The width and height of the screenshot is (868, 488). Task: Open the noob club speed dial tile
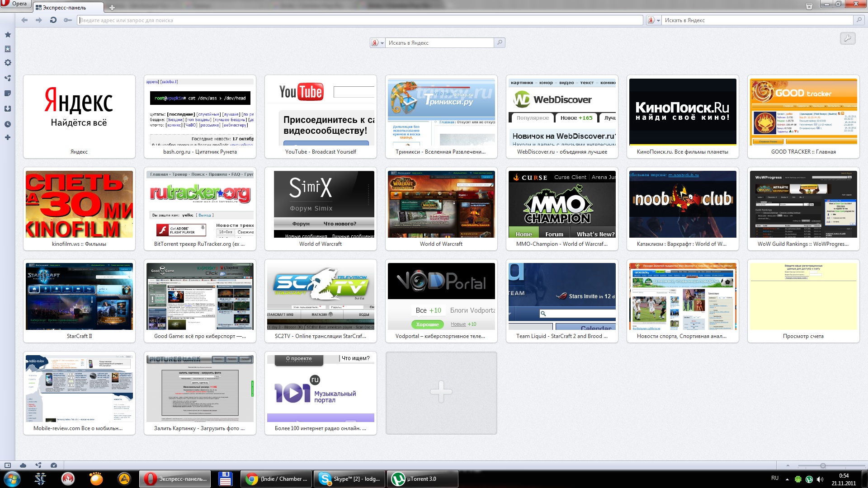point(683,209)
